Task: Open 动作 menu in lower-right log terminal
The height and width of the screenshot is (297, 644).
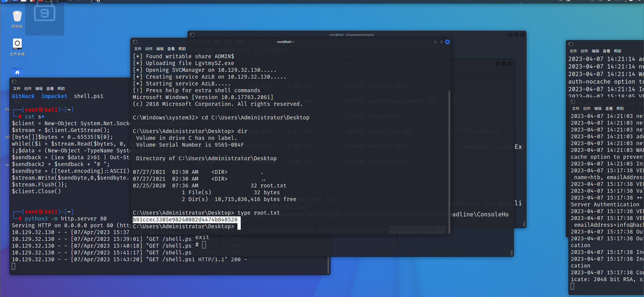Action: [x=587, y=109]
